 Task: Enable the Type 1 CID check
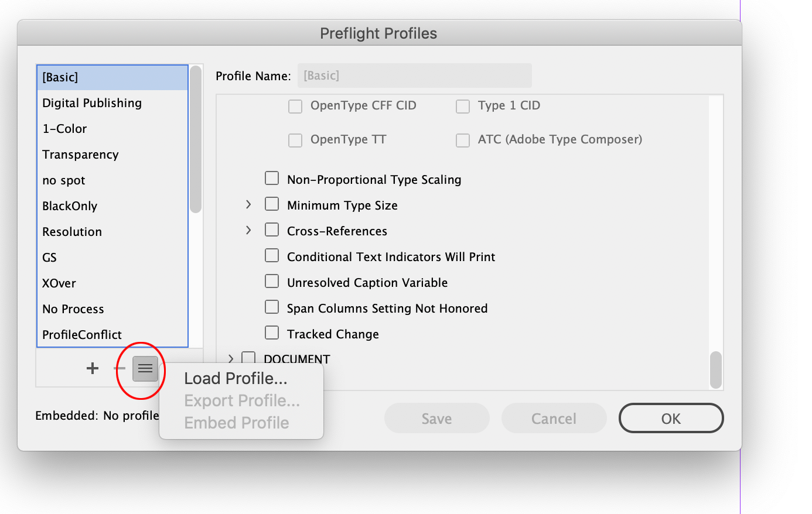click(463, 106)
